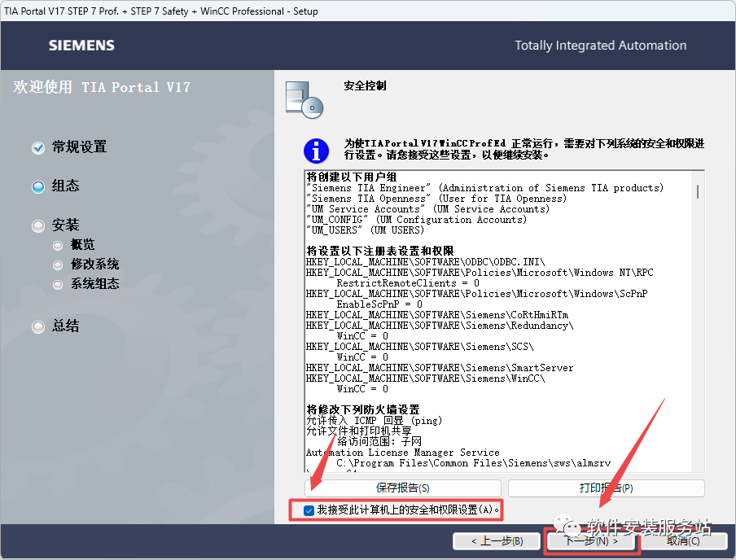Click the Totally Integrated Automation text
The height and width of the screenshot is (560, 736).
(x=600, y=46)
